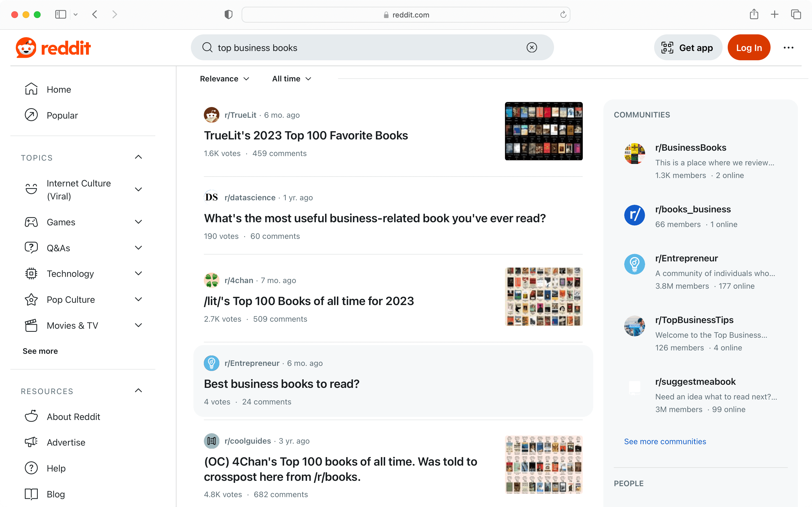Click the tab overview icon

click(x=796, y=14)
